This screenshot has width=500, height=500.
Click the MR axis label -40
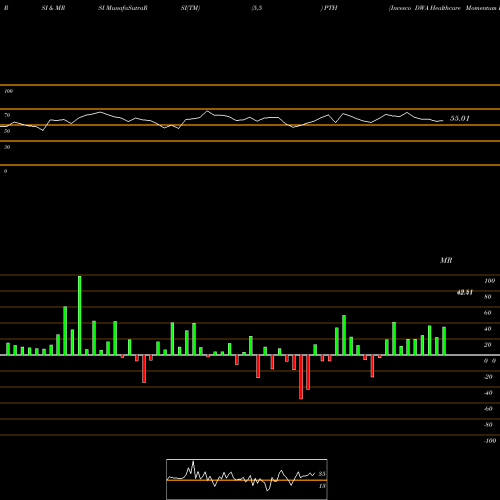point(488,393)
